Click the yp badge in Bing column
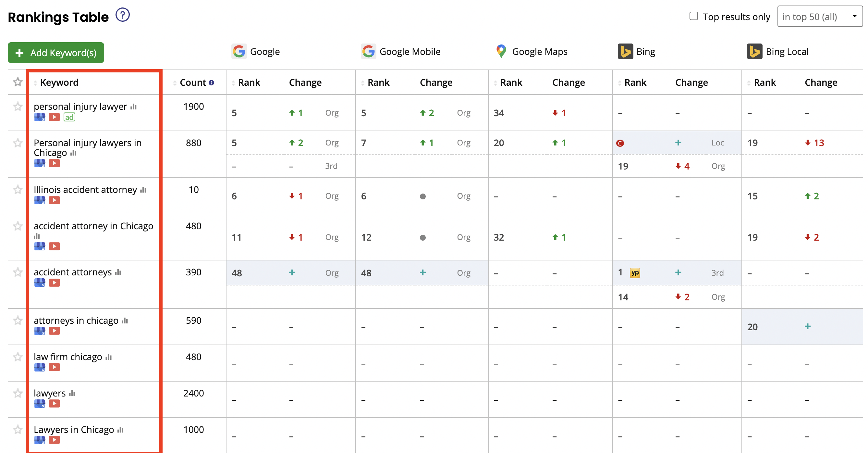Screen dimensions: 868x453 pyautogui.click(x=635, y=273)
